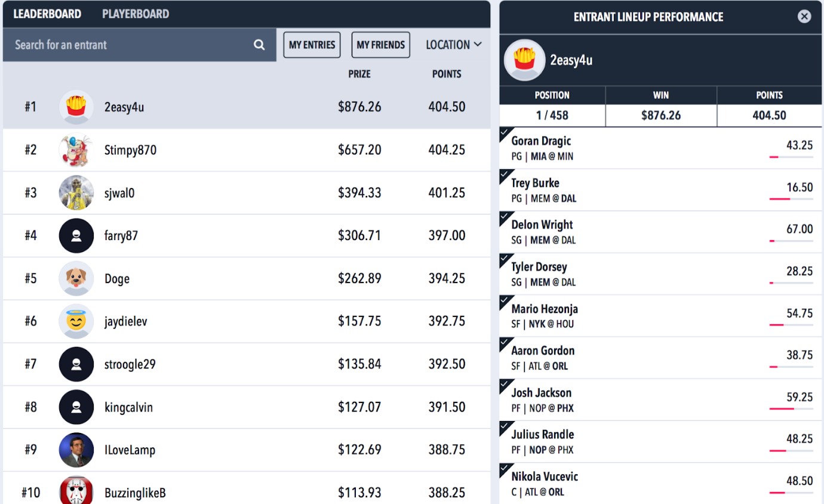Click the My Entries button
This screenshot has width=824, height=504.
[312, 45]
